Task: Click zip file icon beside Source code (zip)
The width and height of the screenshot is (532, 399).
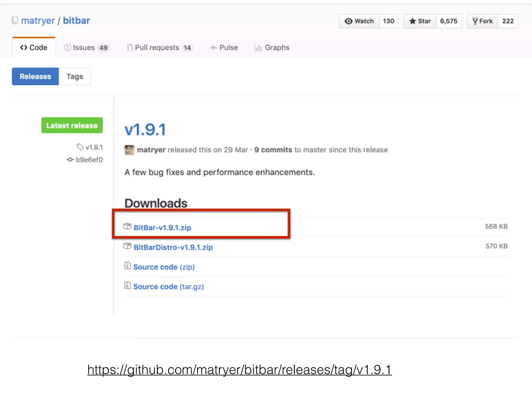Action: coord(127,266)
